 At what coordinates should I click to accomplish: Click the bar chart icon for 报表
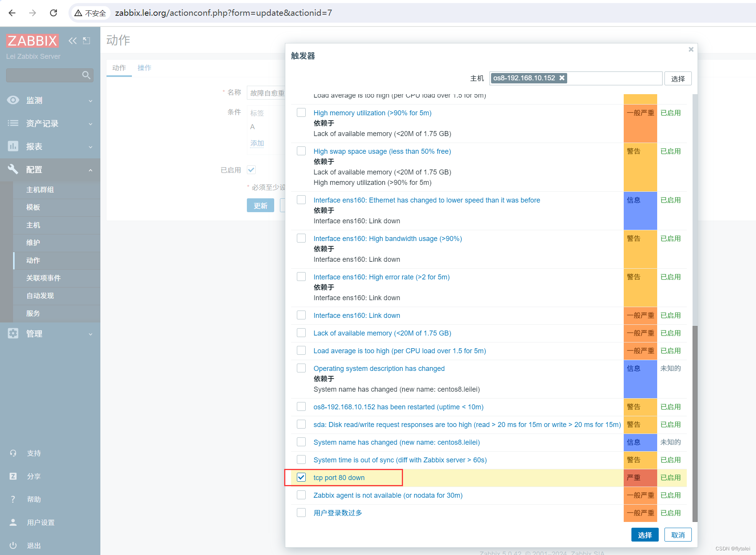click(x=13, y=146)
